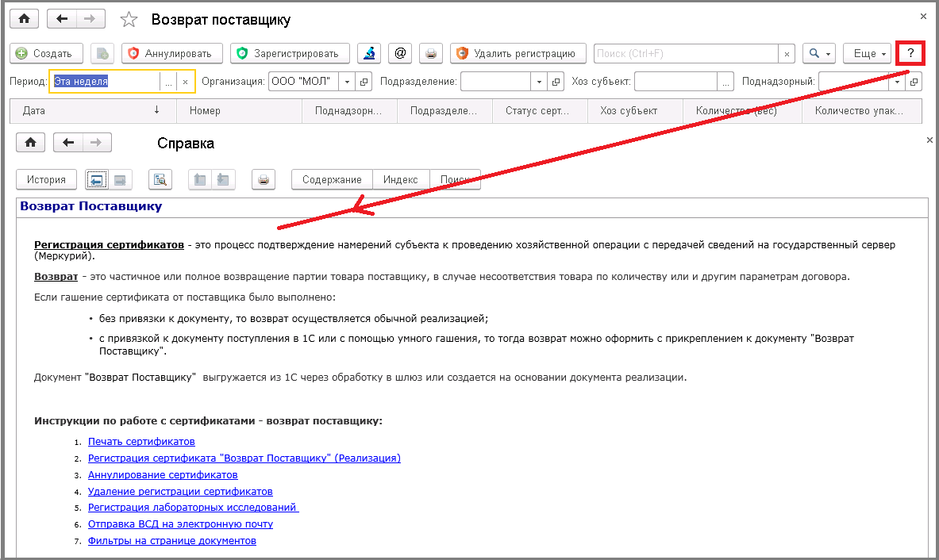This screenshot has height=560, width=939.
Task: Open link Регистрация лабораторных исследований
Action: pos(193,508)
